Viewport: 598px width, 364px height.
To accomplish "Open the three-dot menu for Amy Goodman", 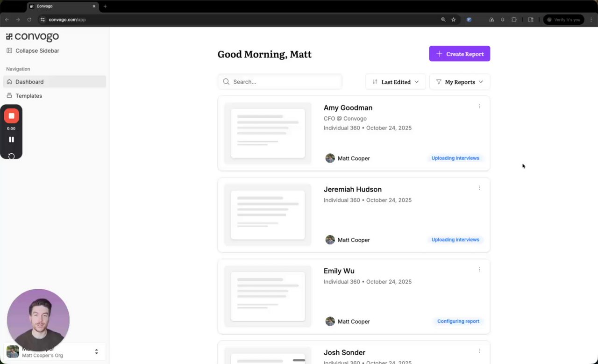I will coord(479,107).
